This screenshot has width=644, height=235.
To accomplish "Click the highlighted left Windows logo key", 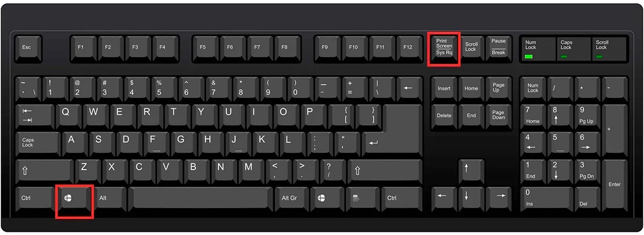I will tap(75, 199).
